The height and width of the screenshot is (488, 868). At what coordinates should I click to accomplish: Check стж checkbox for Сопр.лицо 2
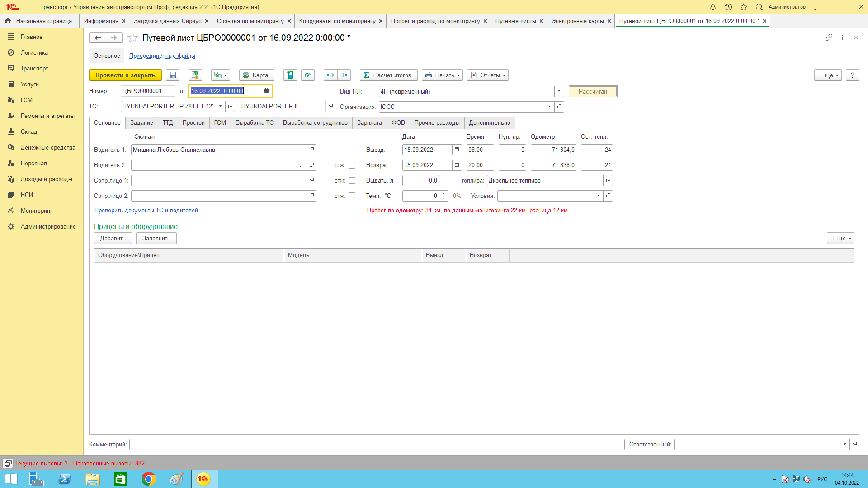click(352, 196)
